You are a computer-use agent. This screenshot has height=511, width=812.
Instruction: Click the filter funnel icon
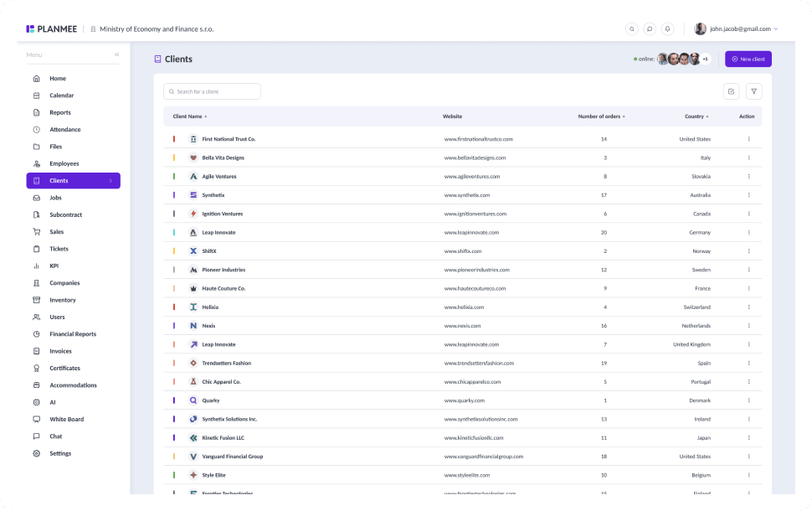pos(753,92)
